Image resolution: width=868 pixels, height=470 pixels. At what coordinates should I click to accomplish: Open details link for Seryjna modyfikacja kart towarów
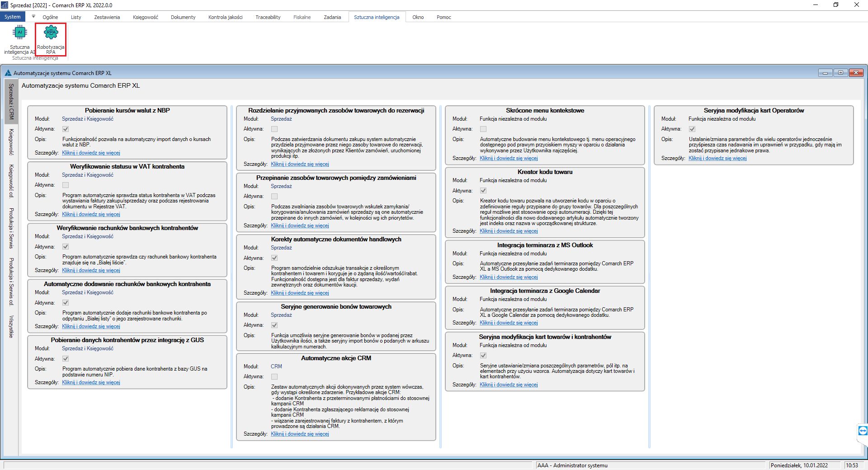[509, 385]
